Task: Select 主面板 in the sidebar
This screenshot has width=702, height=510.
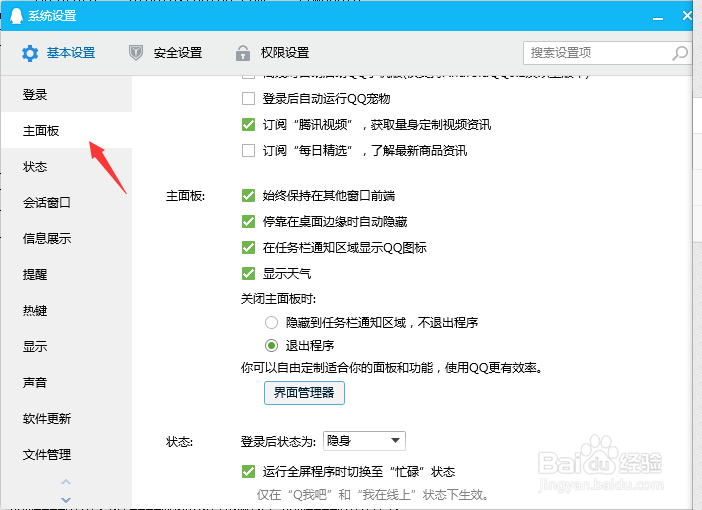Action: pos(66,130)
